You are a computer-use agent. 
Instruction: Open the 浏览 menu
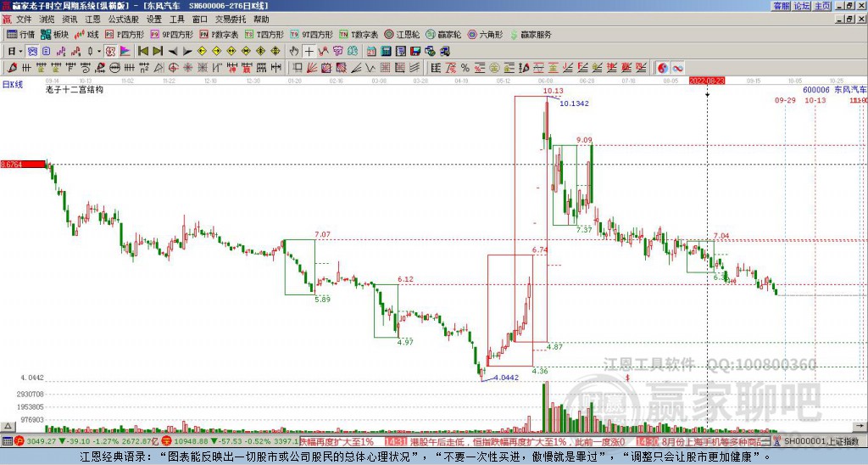pyautogui.click(x=47, y=20)
